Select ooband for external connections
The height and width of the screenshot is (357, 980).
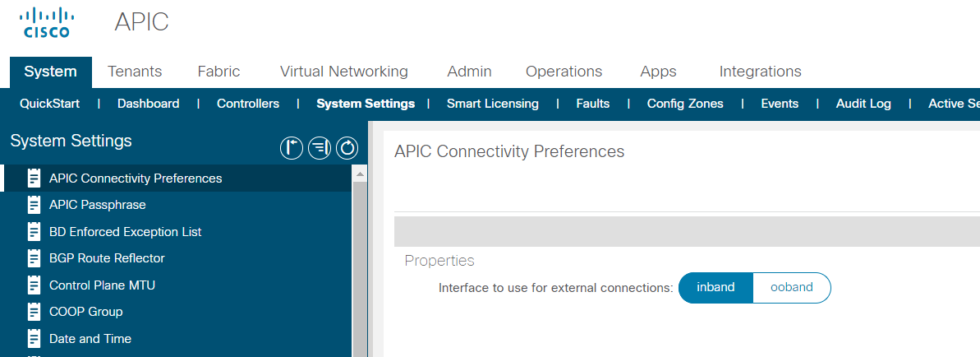(x=792, y=287)
